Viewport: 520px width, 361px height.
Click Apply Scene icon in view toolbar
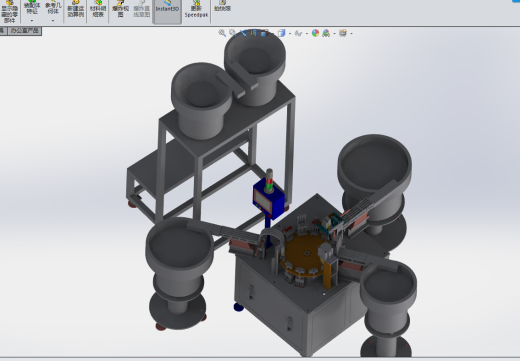point(326,33)
